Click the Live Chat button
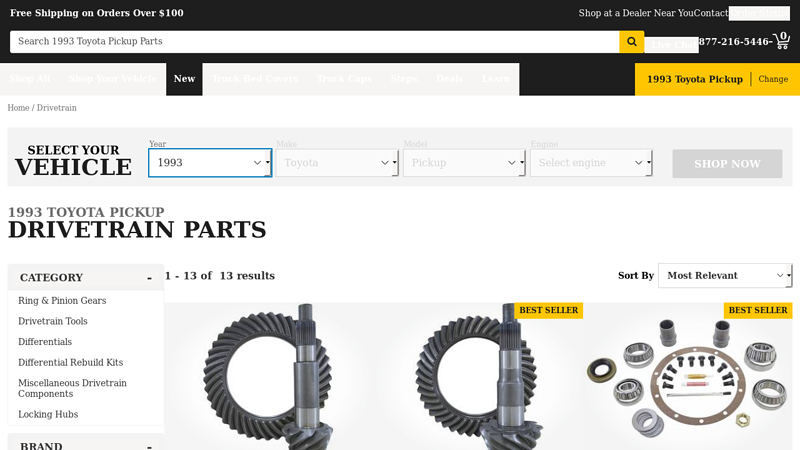The image size is (800, 450). pos(671,45)
